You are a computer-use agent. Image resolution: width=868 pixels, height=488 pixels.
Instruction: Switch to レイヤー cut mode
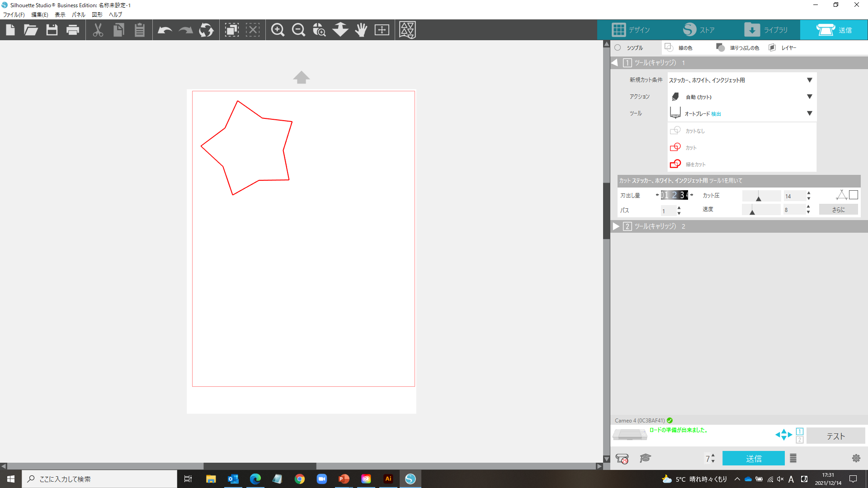(x=783, y=47)
